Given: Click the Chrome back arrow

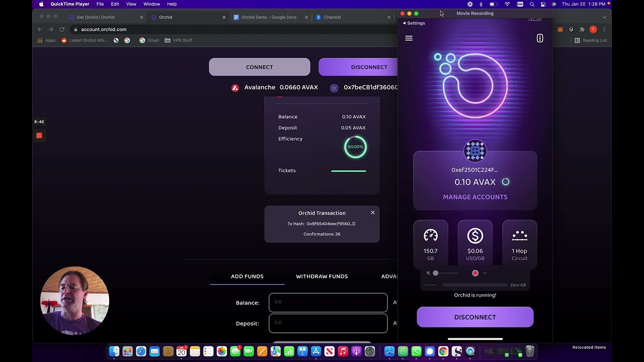Looking at the screenshot, I should (x=40, y=29).
